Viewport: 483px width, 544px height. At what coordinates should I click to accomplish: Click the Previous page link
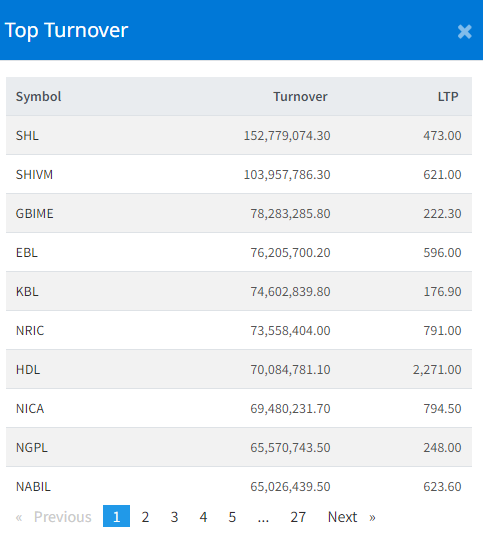coord(63,517)
